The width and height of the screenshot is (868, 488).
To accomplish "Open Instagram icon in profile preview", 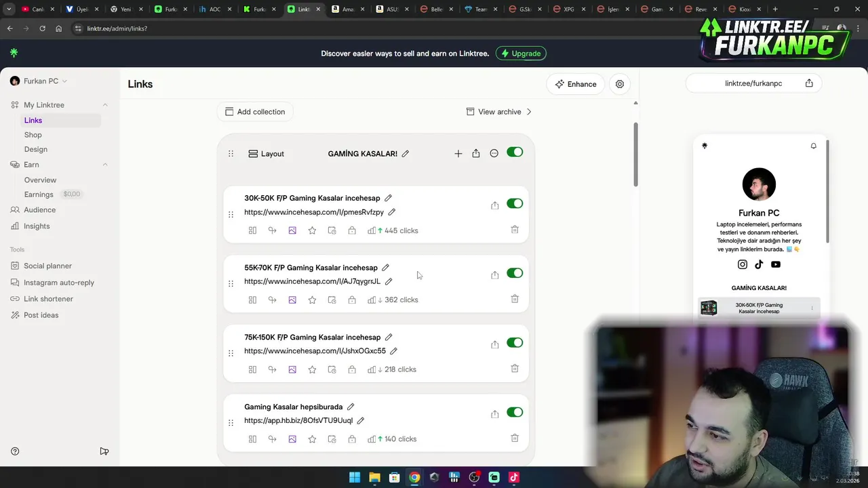I will 743,264.
